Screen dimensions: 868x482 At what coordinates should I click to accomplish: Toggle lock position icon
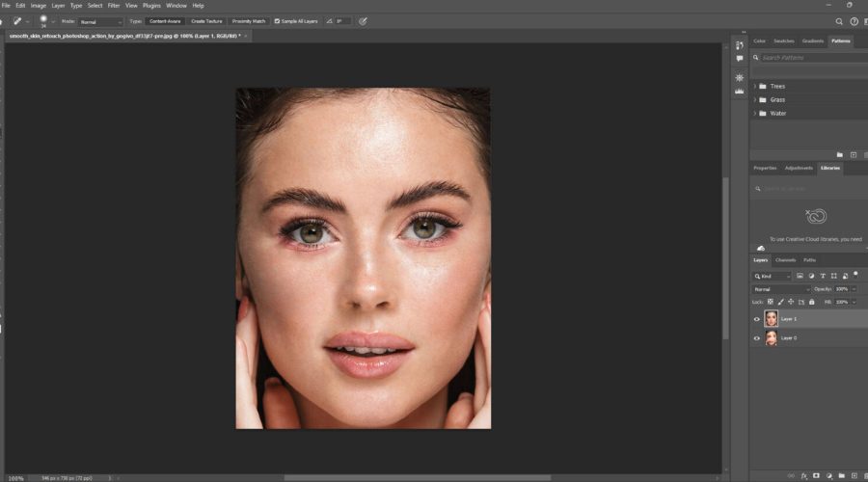[791, 302]
